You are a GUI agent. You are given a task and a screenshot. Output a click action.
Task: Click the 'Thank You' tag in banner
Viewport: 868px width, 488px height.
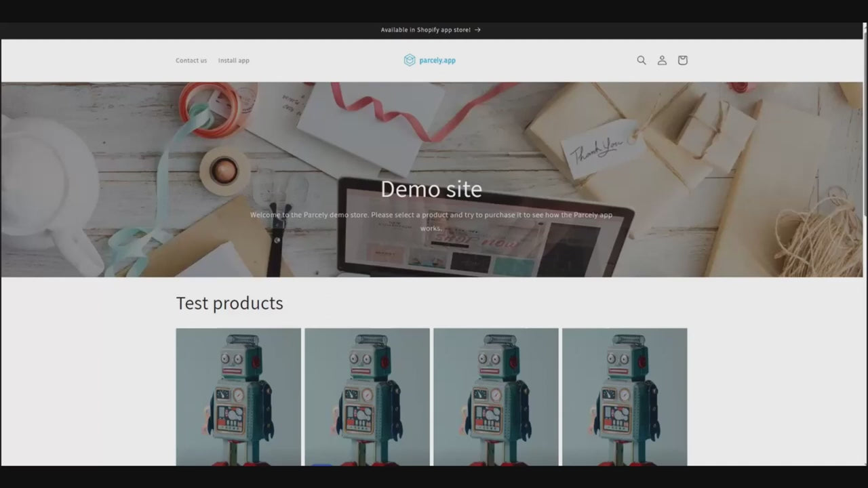click(x=597, y=150)
